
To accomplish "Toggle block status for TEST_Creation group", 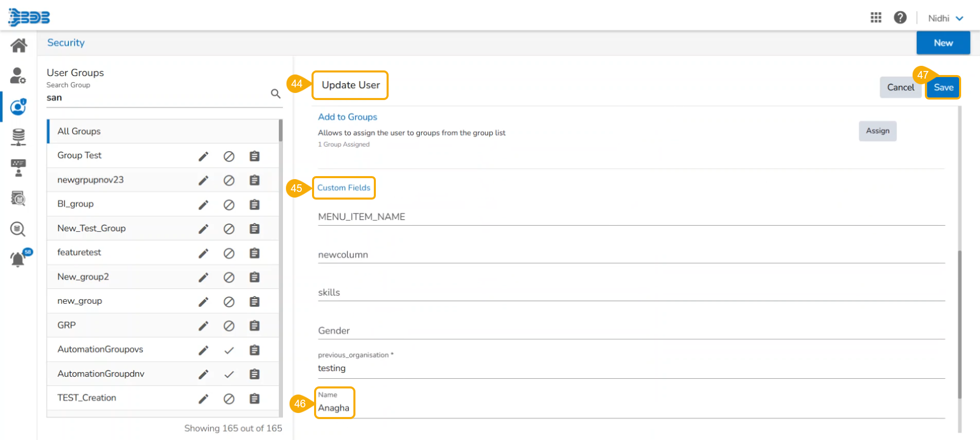I will point(229,399).
